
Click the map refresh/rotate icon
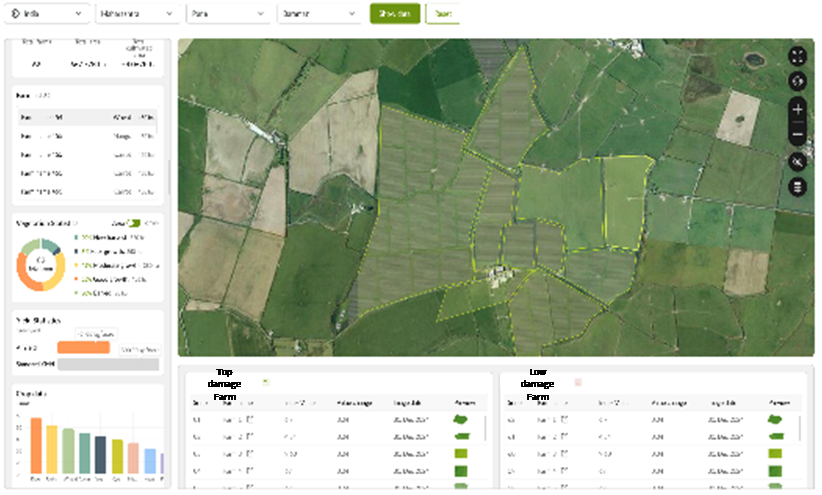point(797,82)
